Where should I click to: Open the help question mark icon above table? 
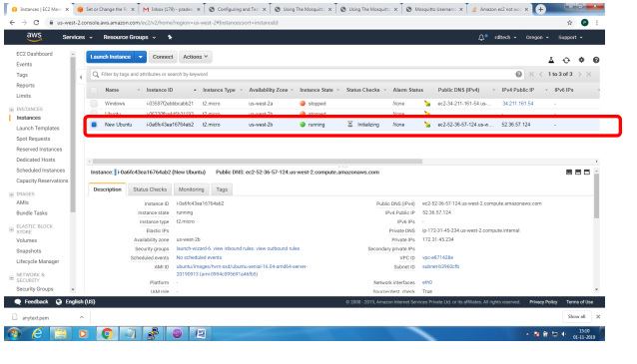[596, 60]
